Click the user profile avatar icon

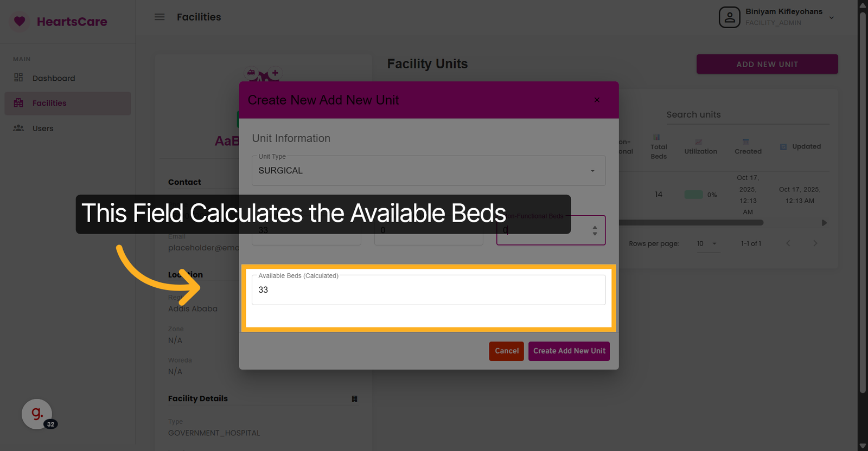(x=729, y=17)
